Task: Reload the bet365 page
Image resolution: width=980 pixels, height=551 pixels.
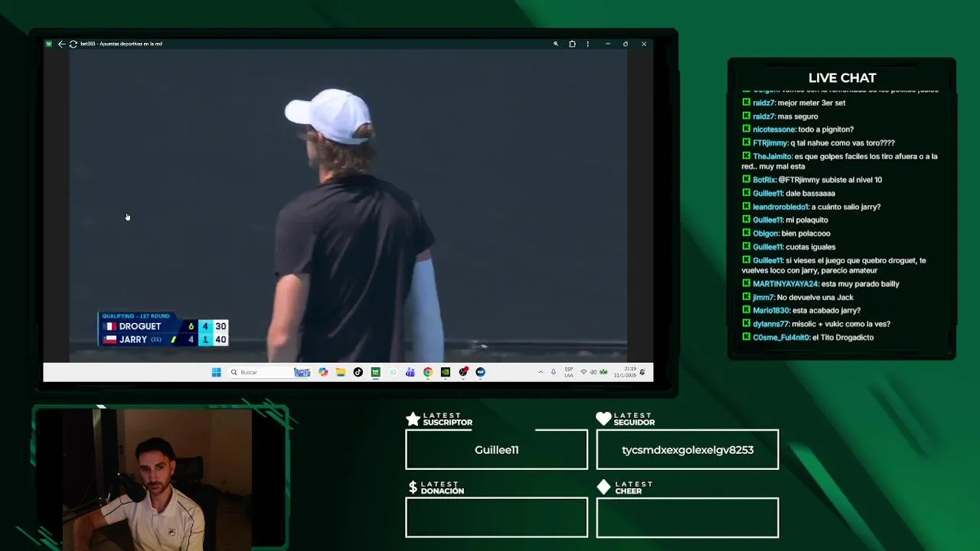Action: [73, 44]
